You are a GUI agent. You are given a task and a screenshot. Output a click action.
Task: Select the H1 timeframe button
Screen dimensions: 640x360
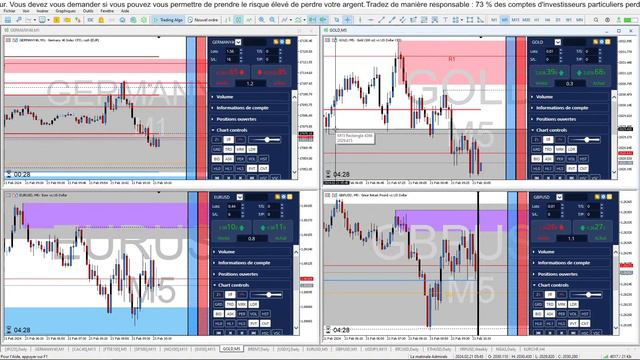pyautogui.click(x=537, y=20)
